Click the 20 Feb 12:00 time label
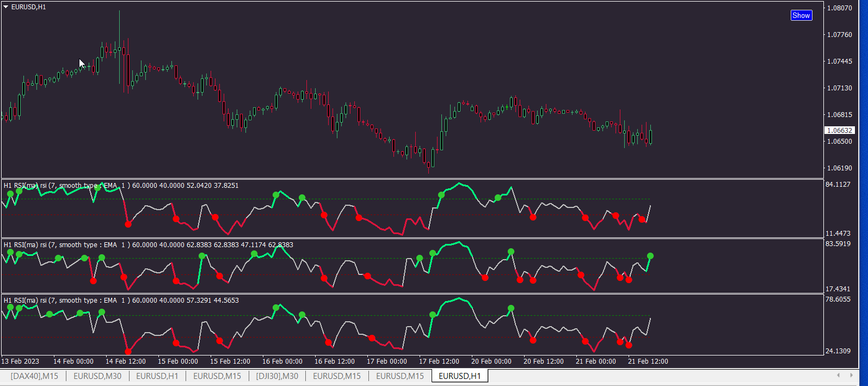 click(544, 362)
